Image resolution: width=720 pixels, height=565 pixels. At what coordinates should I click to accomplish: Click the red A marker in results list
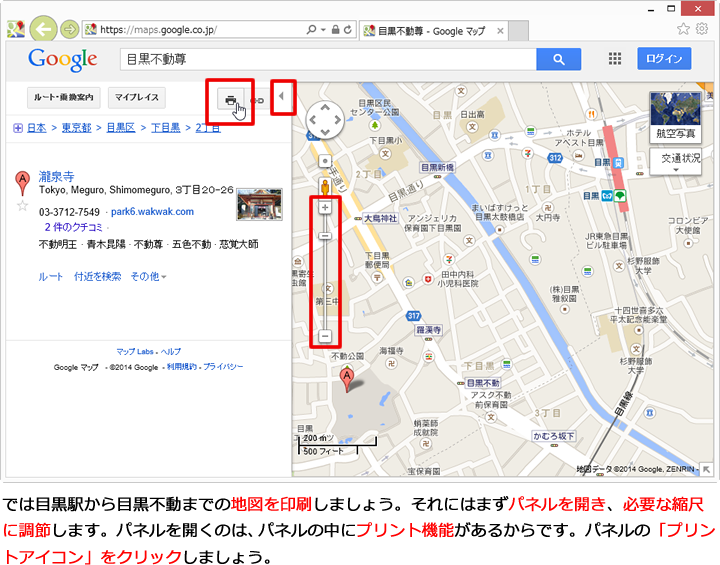click(22, 183)
